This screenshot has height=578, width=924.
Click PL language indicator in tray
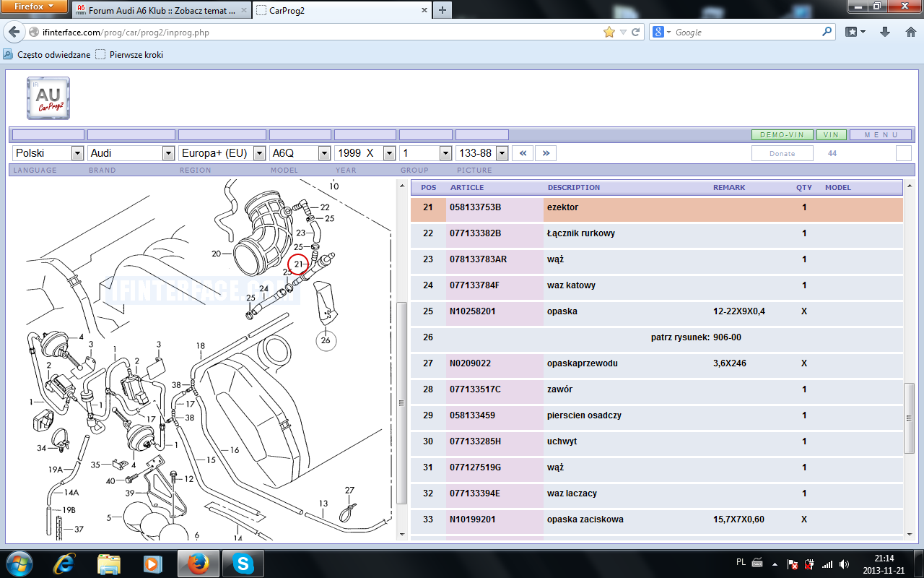(x=741, y=562)
